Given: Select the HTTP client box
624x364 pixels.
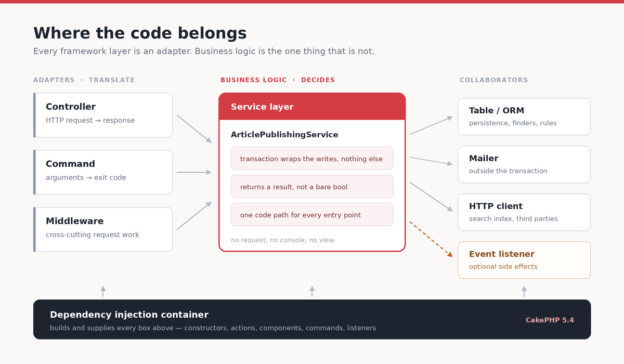Looking at the screenshot, I should pos(524,212).
